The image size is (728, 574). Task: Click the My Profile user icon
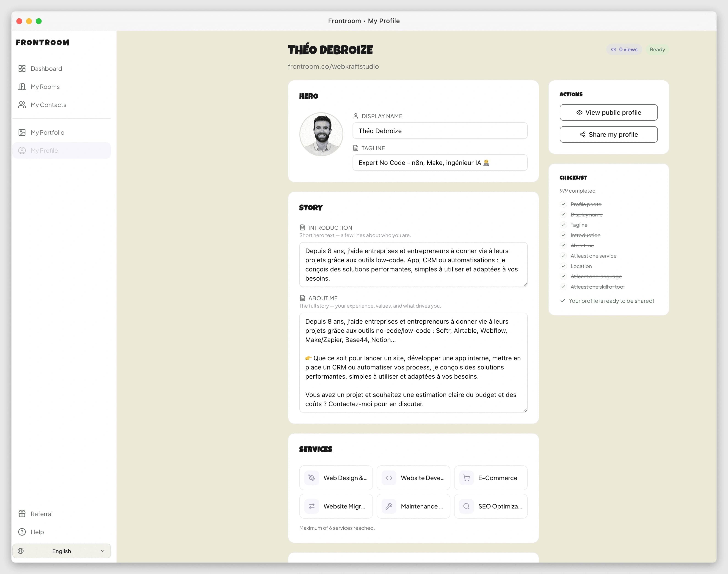(22, 150)
